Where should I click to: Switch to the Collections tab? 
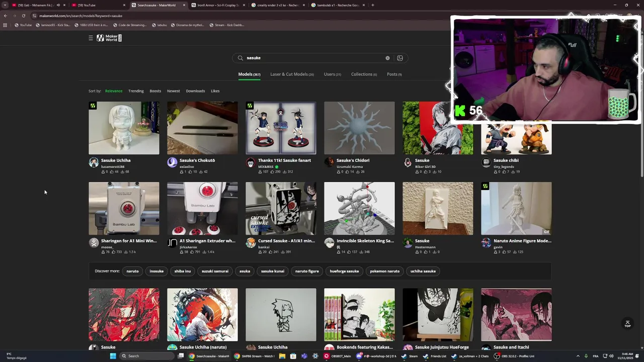364,74
